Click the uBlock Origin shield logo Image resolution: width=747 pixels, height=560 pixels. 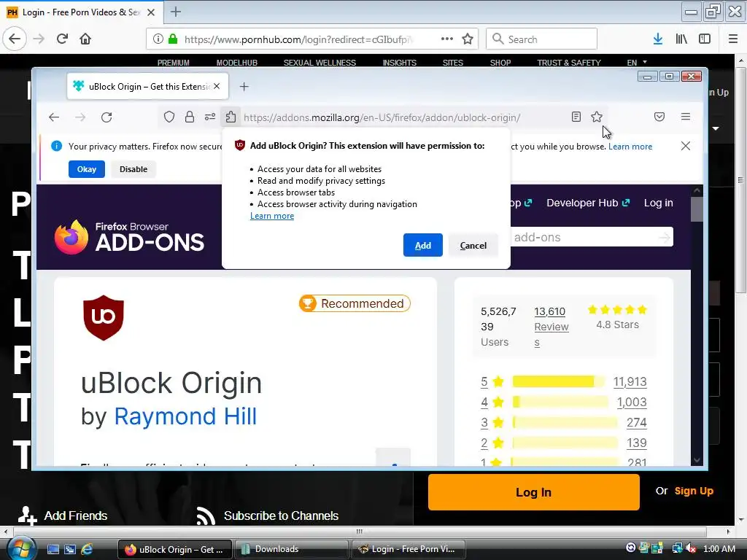(104, 318)
